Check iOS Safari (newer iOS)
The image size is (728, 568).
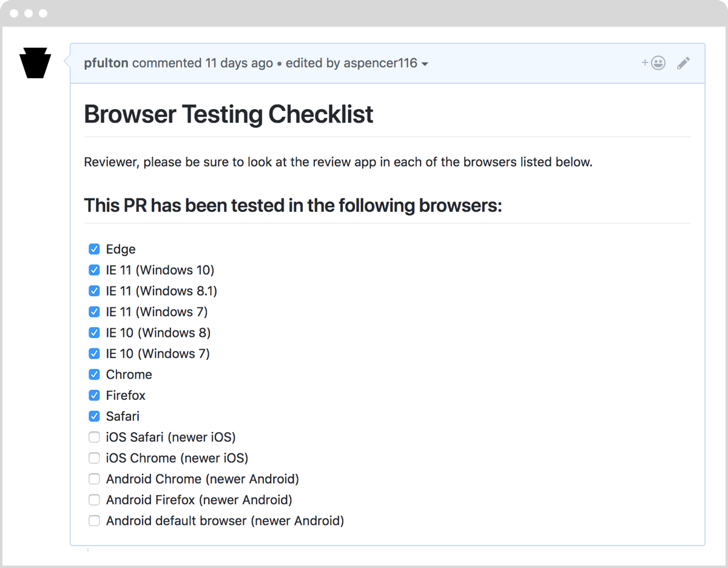(x=94, y=437)
